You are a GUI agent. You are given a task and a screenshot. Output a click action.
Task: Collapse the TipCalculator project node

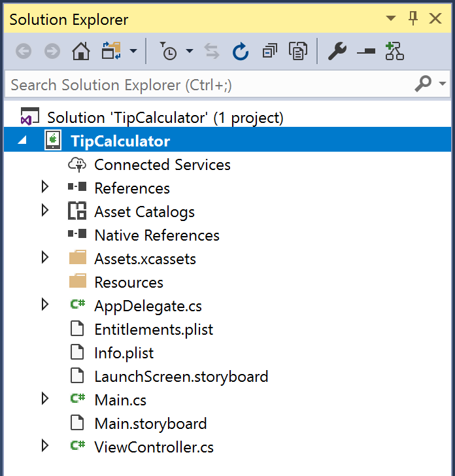22,140
